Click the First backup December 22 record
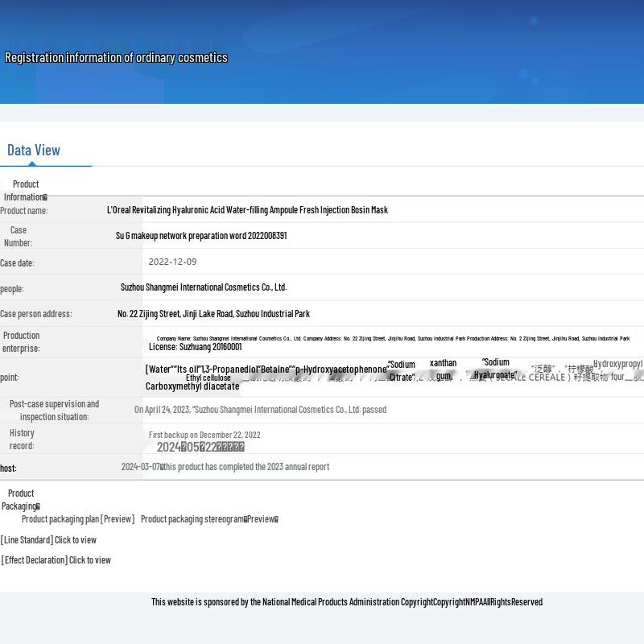Image resolution: width=644 pixels, height=644 pixels. coord(204,435)
